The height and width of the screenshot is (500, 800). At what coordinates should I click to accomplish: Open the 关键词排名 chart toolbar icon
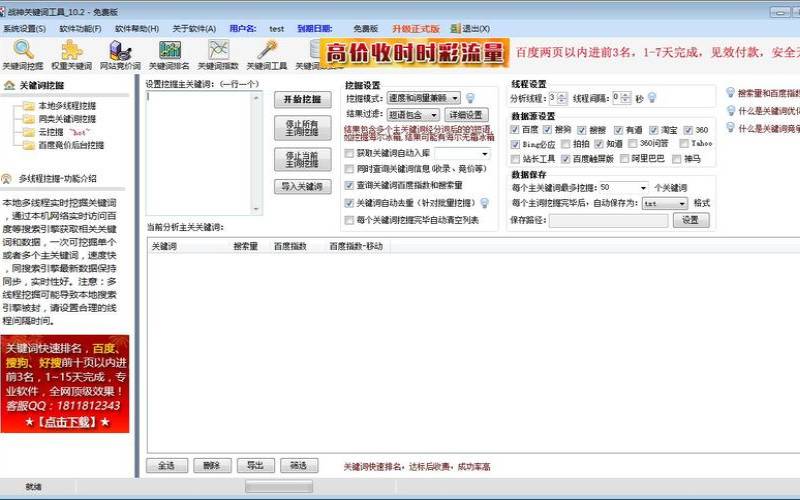169,50
